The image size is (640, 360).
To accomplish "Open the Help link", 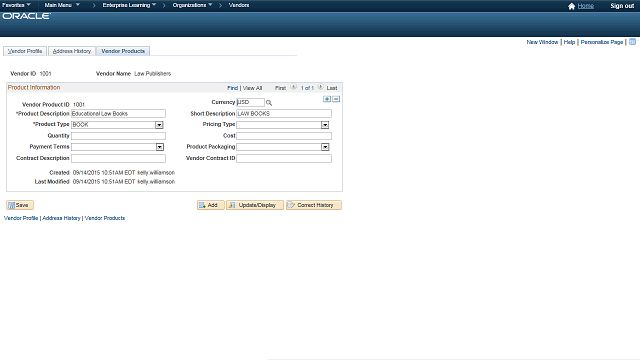I will coord(569,42).
